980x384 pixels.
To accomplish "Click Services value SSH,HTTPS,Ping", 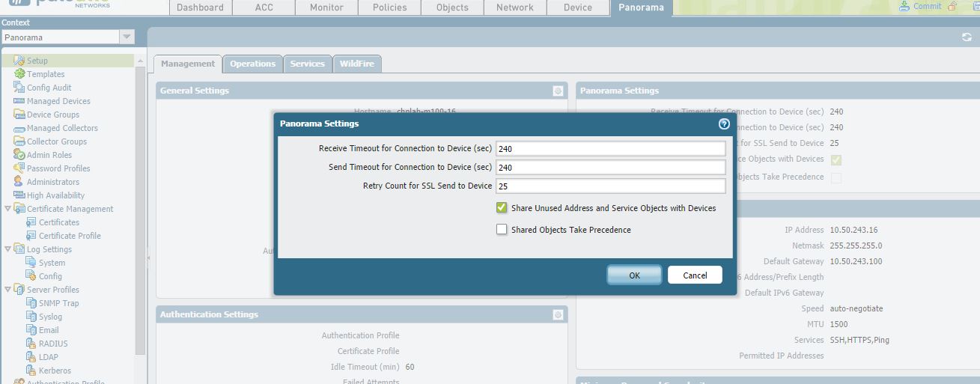I will 859,340.
